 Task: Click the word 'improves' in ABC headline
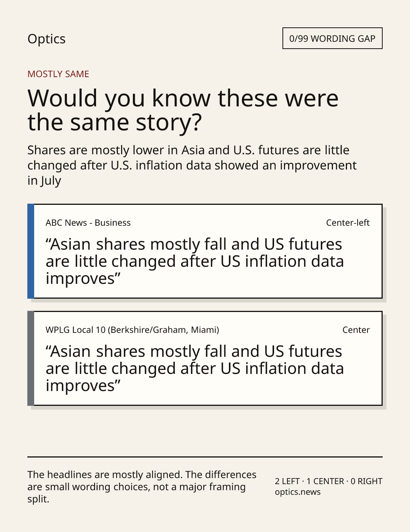pos(80,279)
